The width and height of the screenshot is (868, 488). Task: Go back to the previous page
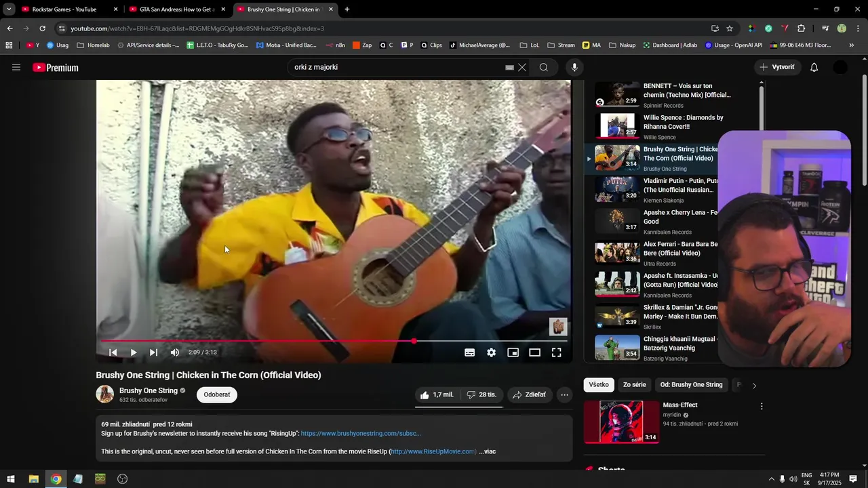point(9,28)
